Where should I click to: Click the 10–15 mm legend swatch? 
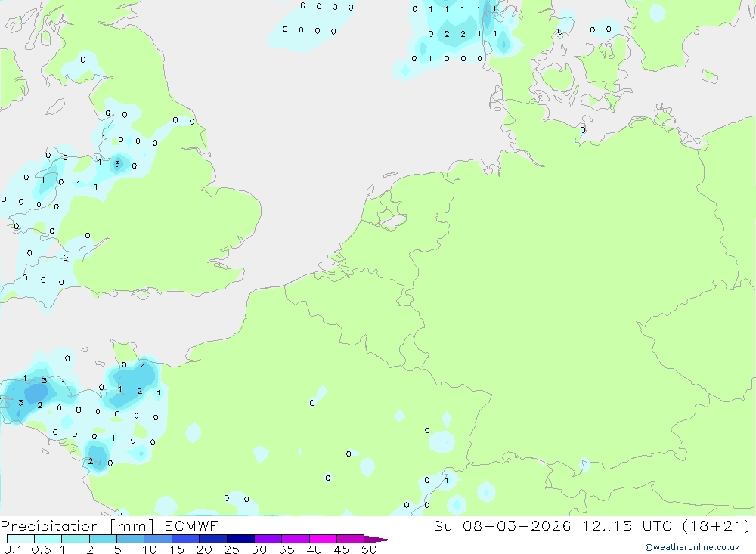coord(158,539)
